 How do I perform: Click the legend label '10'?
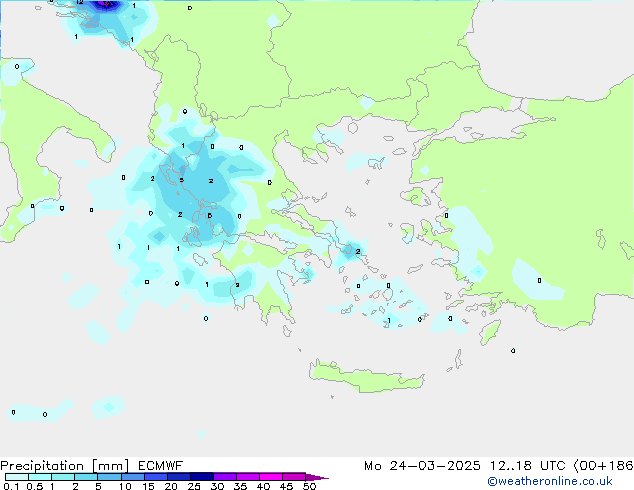125,486
